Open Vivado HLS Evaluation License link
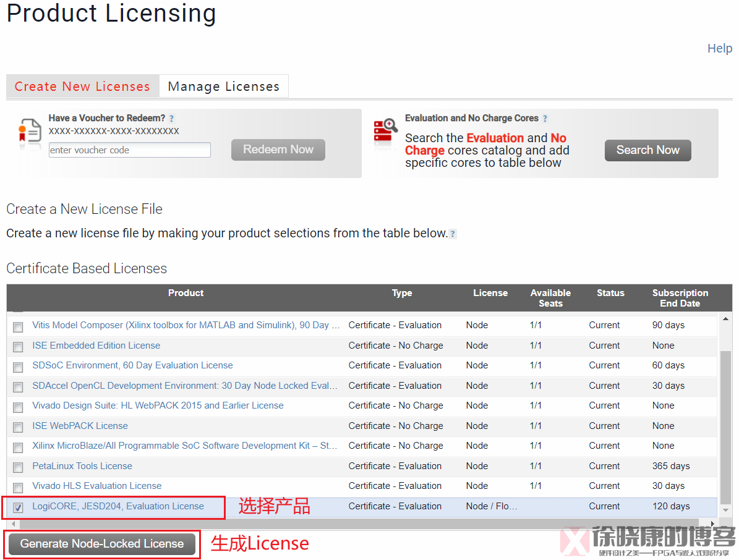Screen dimensions: 739x560 click(96, 486)
